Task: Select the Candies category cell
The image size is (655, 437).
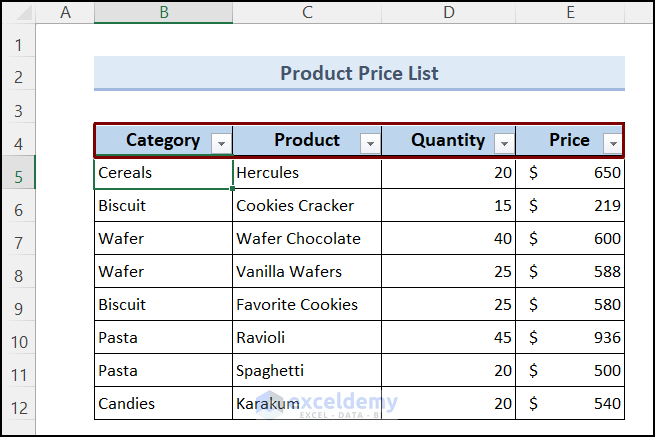Action: point(163,404)
